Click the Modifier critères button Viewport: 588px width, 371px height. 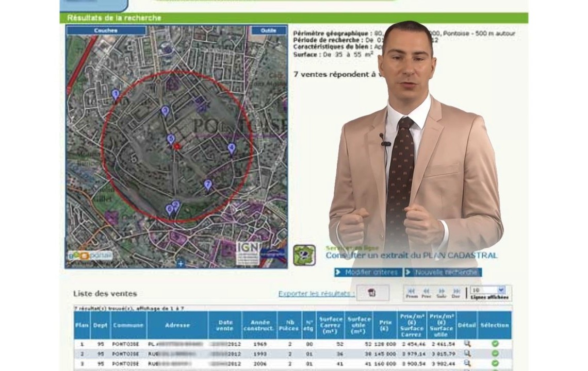[x=368, y=273]
